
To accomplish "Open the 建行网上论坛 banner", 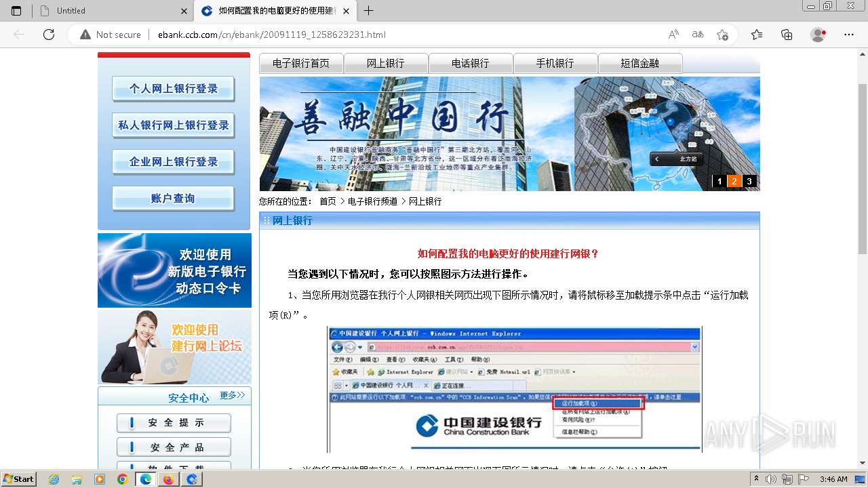I will [x=174, y=347].
